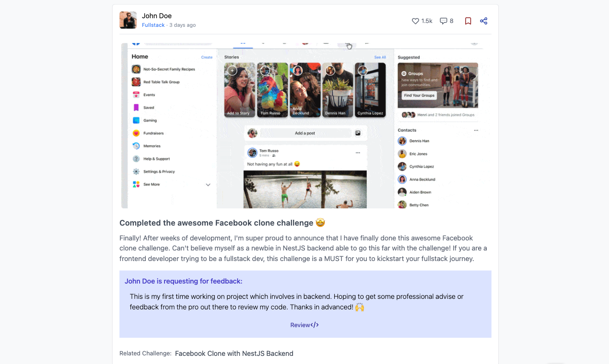Image resolution: width=609 pixels, height=364 pixels.
Task: Open Tom Russo post options ellipsis
Action: click(x=358, y=153)
